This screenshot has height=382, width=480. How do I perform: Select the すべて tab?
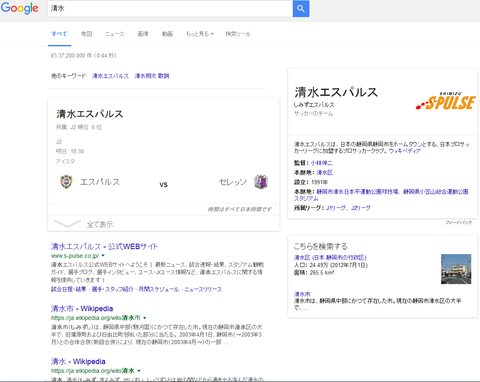point(59,34)
